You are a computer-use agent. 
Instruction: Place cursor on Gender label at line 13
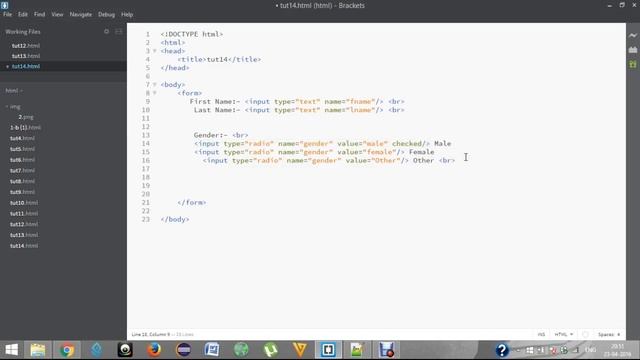pos(211,135)
